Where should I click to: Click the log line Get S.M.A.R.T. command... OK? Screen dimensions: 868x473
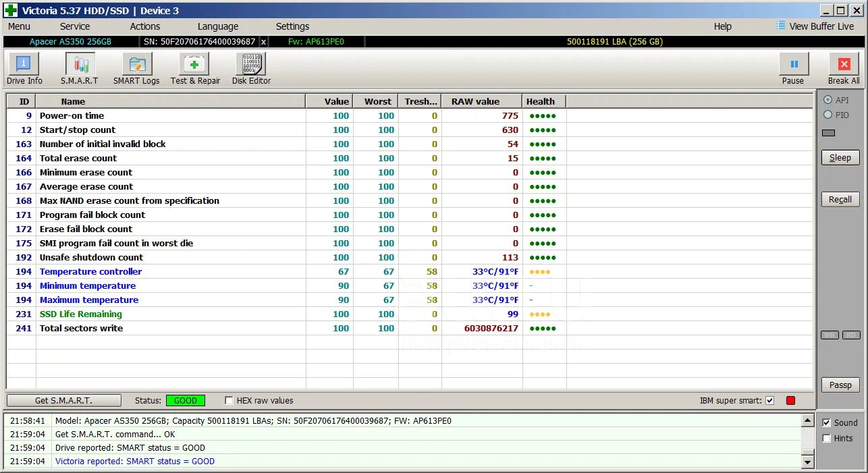click(x=115, y=435)
